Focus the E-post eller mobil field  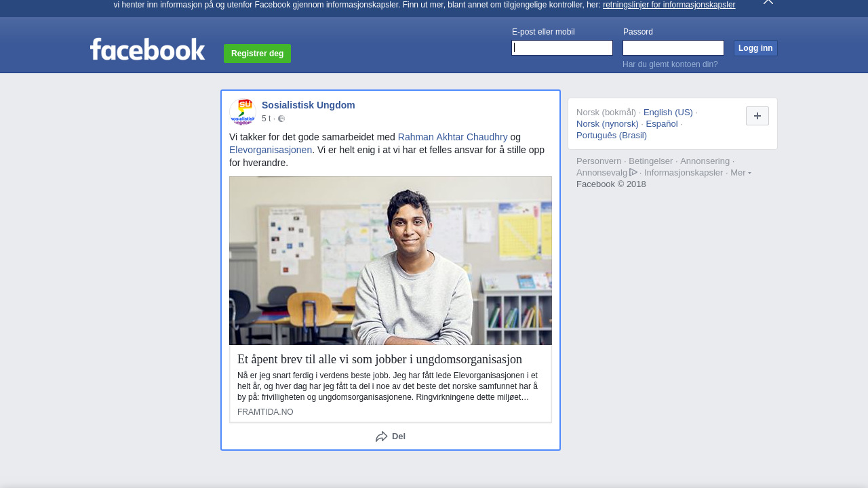pyautogui.click(x=562, y=47)
